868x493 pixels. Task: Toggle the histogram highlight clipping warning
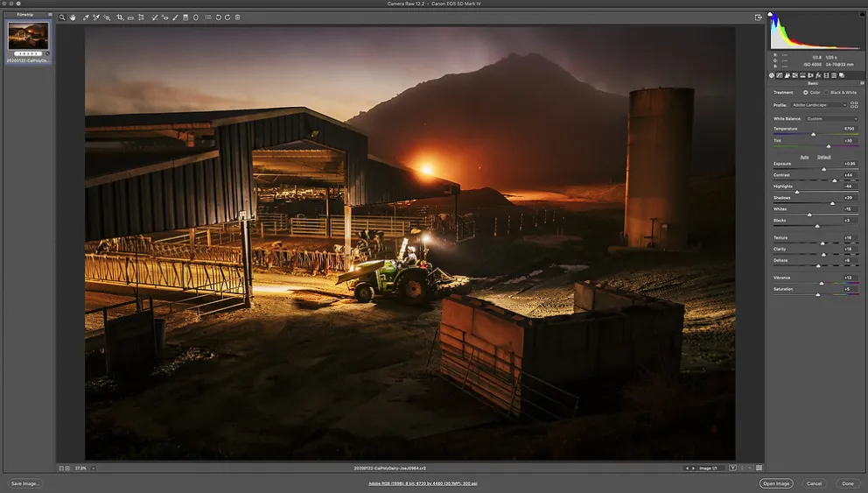863,14
